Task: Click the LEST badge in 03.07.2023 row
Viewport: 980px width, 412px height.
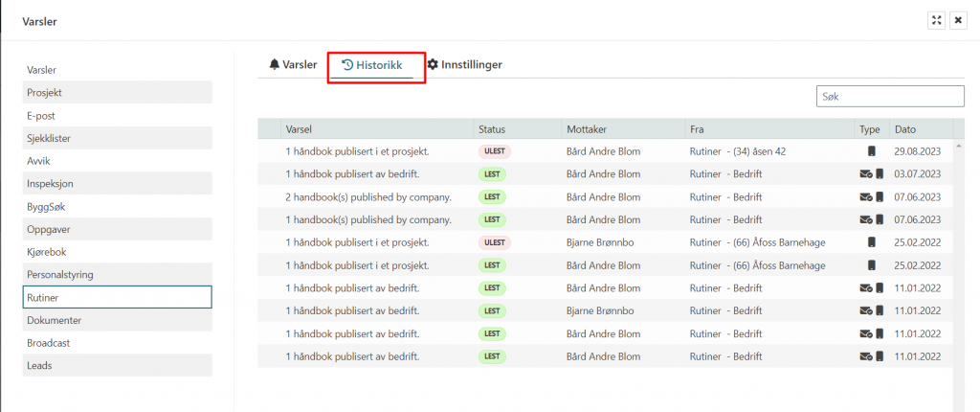Action: pyautogui.click(x=492, y=174)
